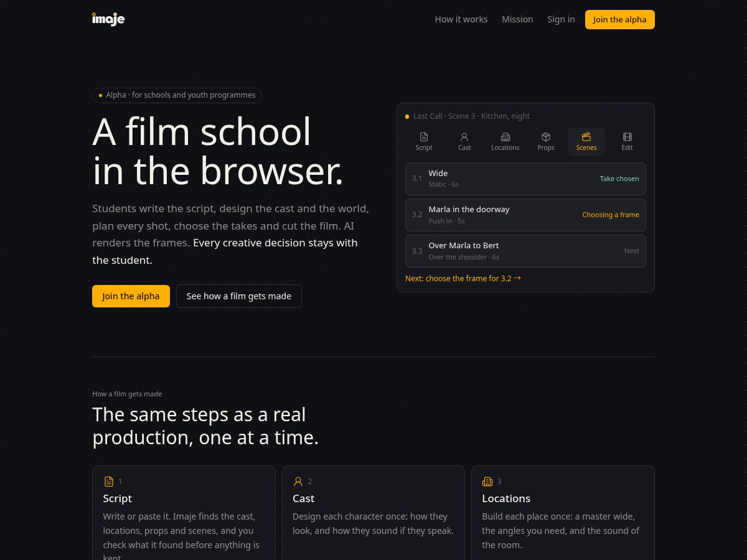Click the Alpha for schools and youth programmes badge
747x560 pixels.
pyautogui.click(x=177, y=95)
